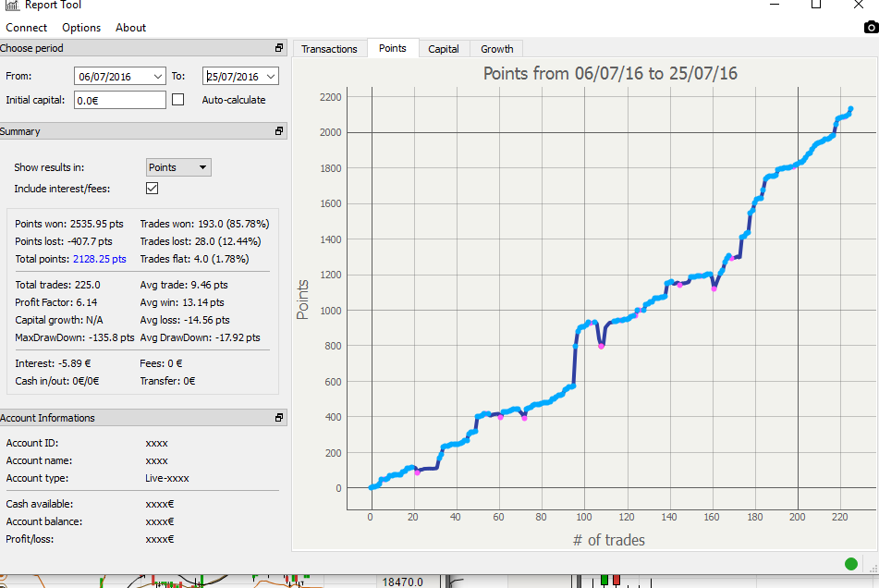Select the Growth tab
This screenshot has width=879, height=588.
(x=496, y=49)
